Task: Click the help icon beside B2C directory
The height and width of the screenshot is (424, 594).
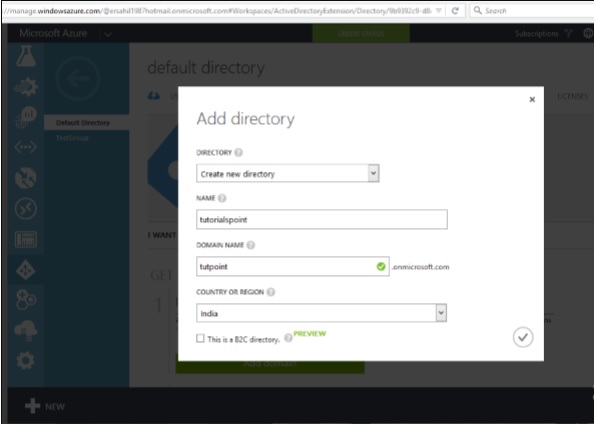Action: click(288, 338)
